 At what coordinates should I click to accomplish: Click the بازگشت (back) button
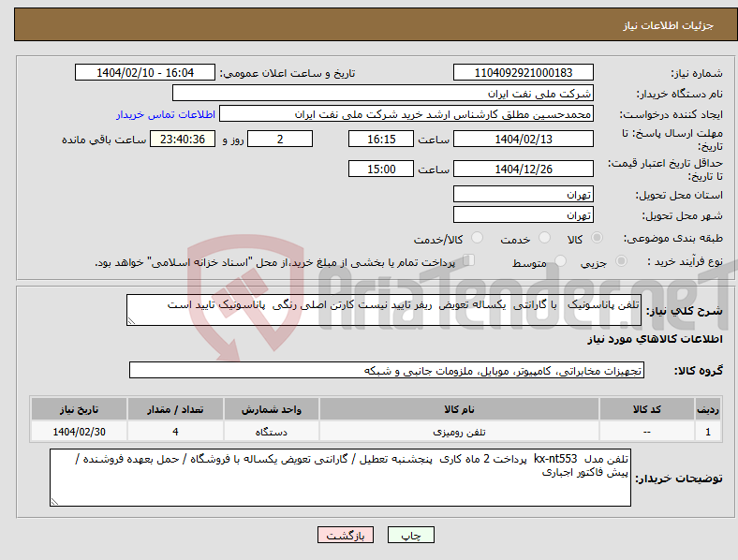pos(346,535)
